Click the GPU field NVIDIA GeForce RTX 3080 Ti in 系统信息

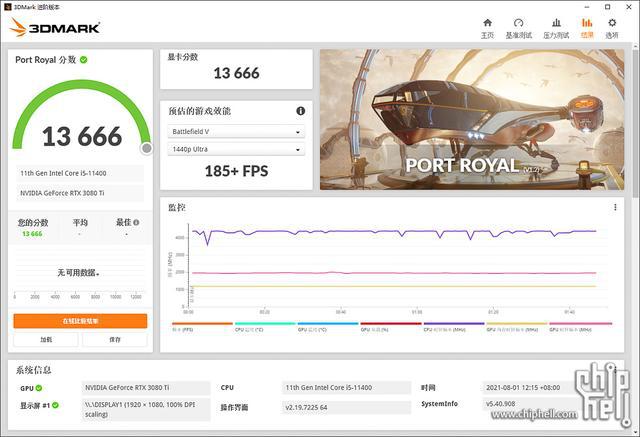[x=146, y=388]
